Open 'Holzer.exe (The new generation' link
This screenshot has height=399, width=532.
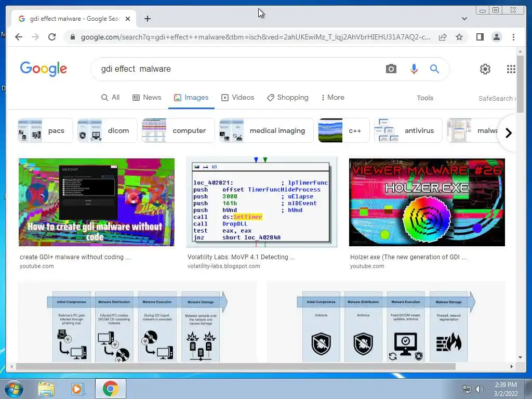[408, 257]
